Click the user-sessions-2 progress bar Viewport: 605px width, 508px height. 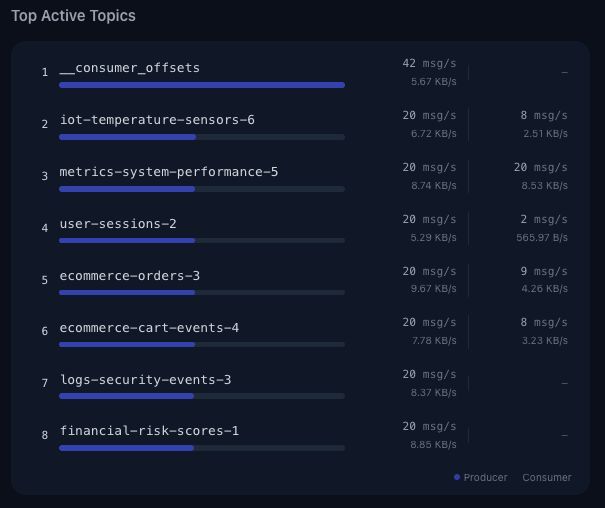[x=202, y=241]
